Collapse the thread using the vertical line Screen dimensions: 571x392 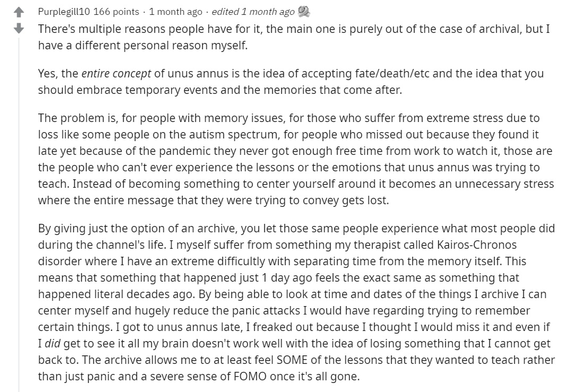click(19, 214)
